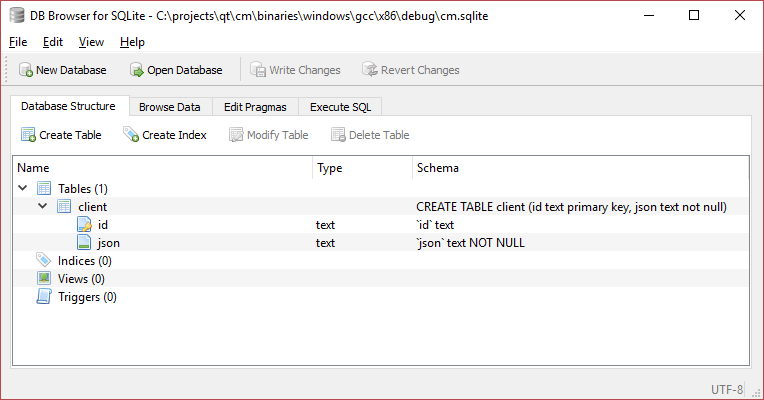The width and height of the screenshot is (764, 400).
Task: Click the Triggers script icon
Action: tap(44, 297)
